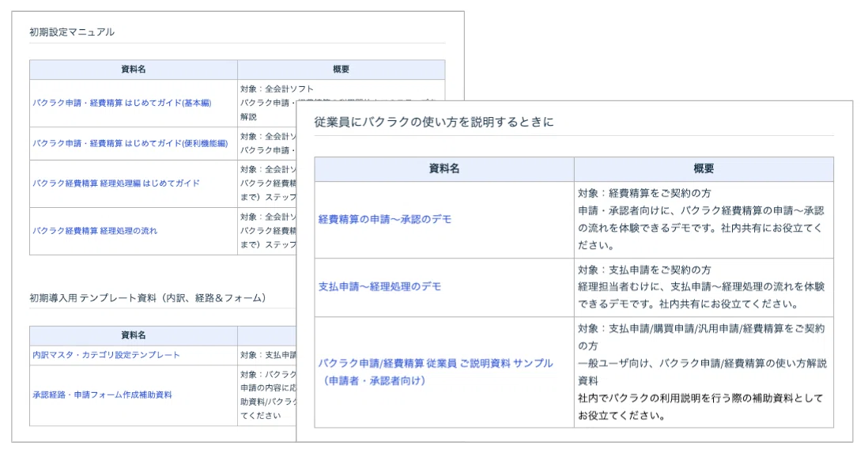Click 従業員にバクラクの使い方を説明するときに heading
Image resolution: width=868 pixels, height=453 pixels.
[x=434, y=122]
